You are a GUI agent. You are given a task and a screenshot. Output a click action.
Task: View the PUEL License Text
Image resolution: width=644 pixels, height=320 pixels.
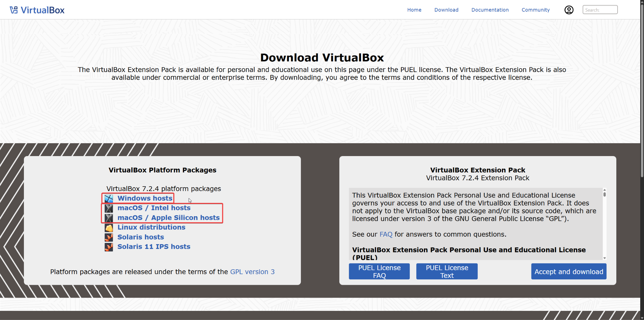(x=447, y=271)
